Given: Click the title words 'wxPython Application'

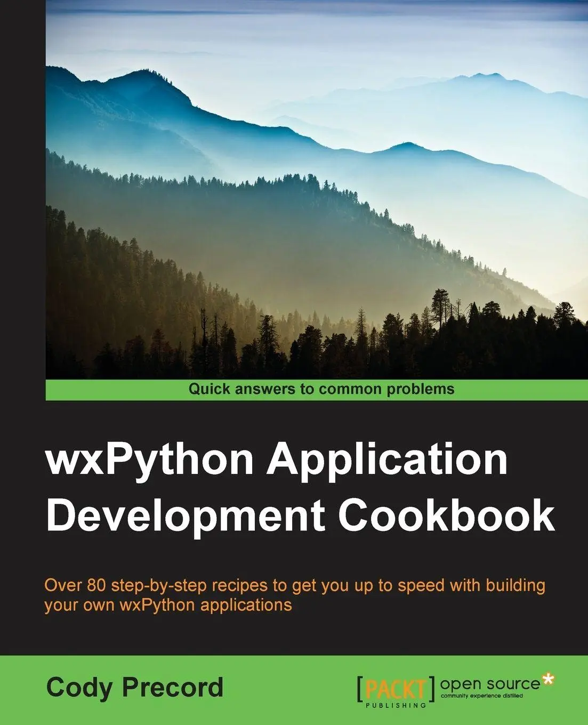Looking at the screenshot, I should pos(277,461).
